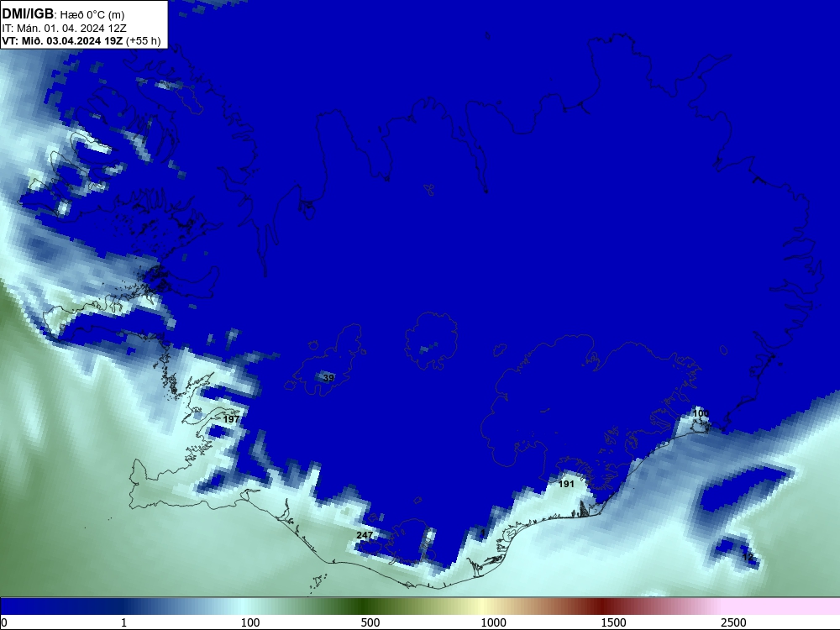Click the map value label 197
840x630 pixels.
click(232, 419)
